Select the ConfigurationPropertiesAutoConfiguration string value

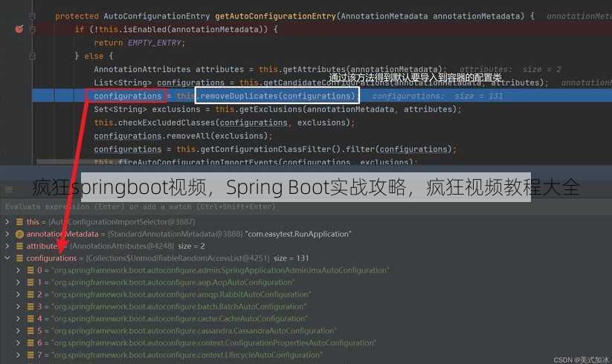214,342
